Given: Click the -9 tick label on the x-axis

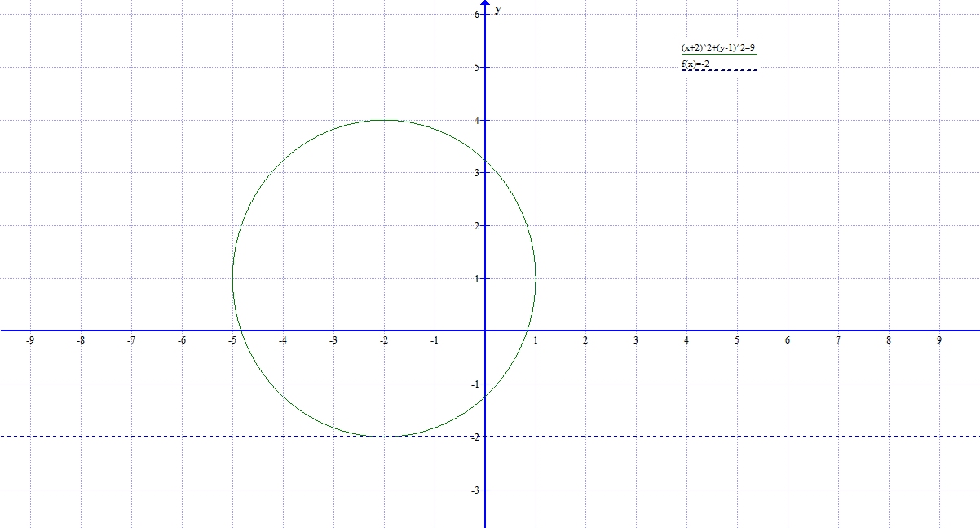Looking at the screenshot, I should [x=30, y=340].
